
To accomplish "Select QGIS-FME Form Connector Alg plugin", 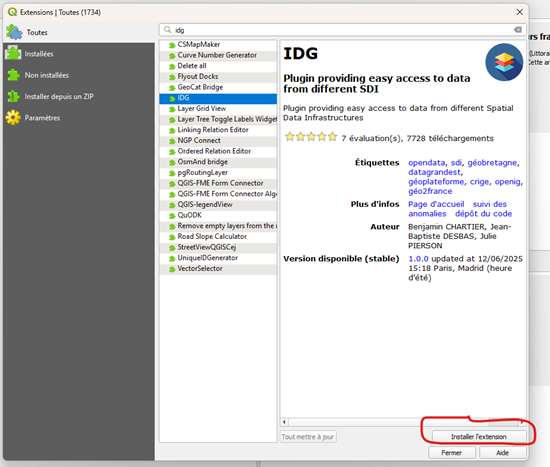I will (218, 194).
